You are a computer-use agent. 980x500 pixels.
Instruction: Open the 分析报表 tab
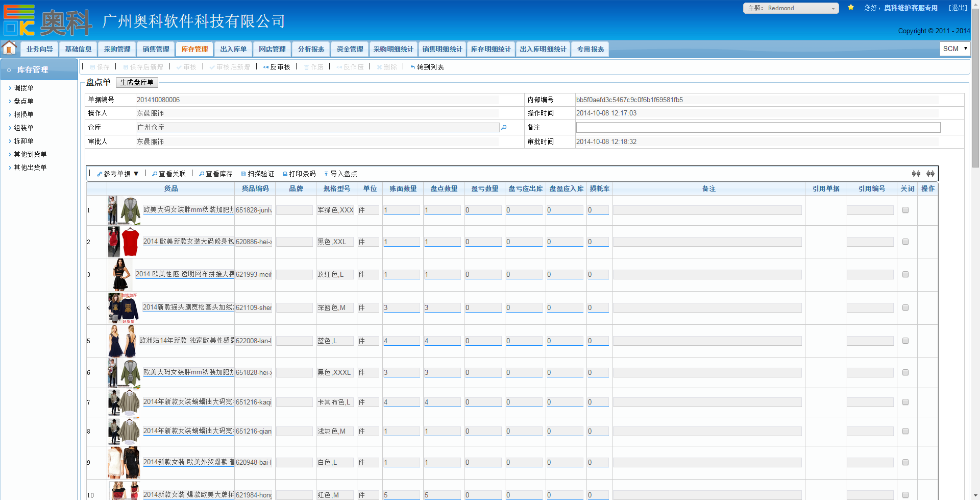[311, 49]
